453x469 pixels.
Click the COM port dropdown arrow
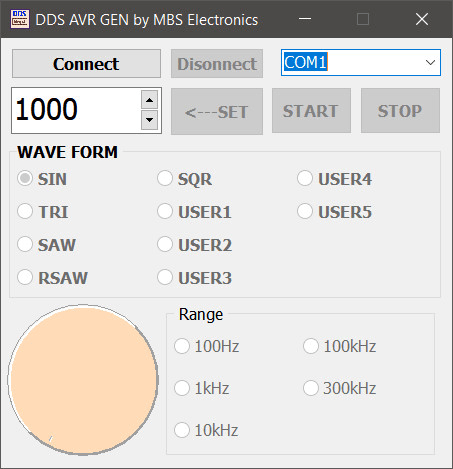[x=430, y=63]
